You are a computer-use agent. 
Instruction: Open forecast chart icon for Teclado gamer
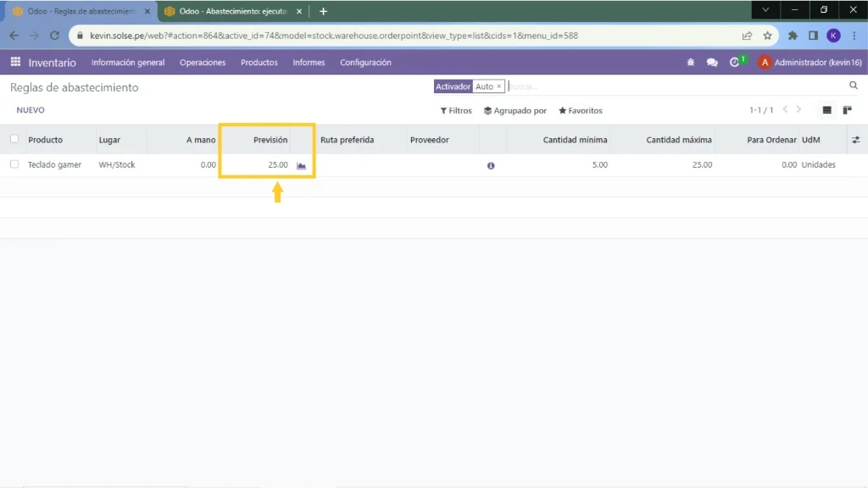click(301, 165)
